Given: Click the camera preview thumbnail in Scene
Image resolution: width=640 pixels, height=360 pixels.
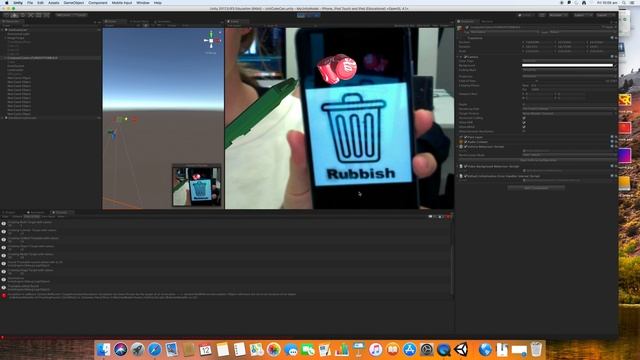Looking at the screenshot, I should tap(197, 186).
